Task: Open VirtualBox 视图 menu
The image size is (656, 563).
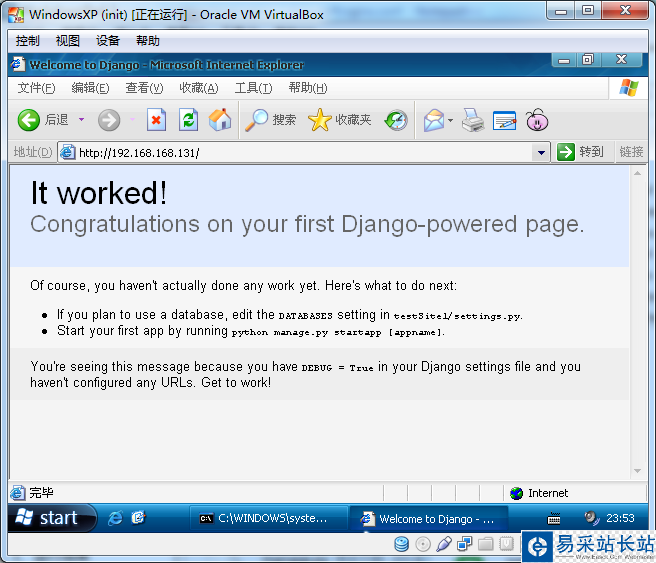Action: [x=68, y=41]
